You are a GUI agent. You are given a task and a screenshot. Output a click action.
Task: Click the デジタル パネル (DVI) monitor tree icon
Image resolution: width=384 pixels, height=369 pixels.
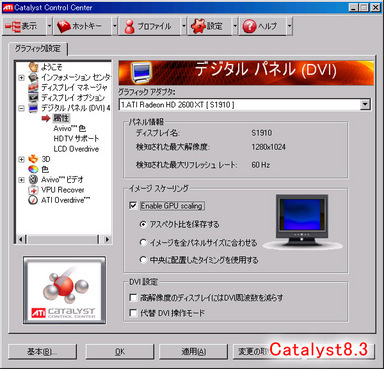tap(33, 108)
